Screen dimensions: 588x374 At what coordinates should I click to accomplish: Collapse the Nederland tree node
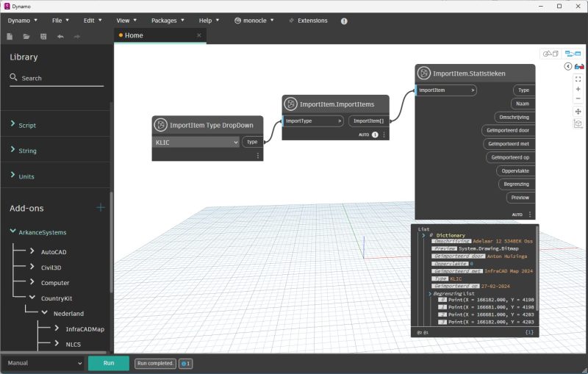click(x=45, y=312)
